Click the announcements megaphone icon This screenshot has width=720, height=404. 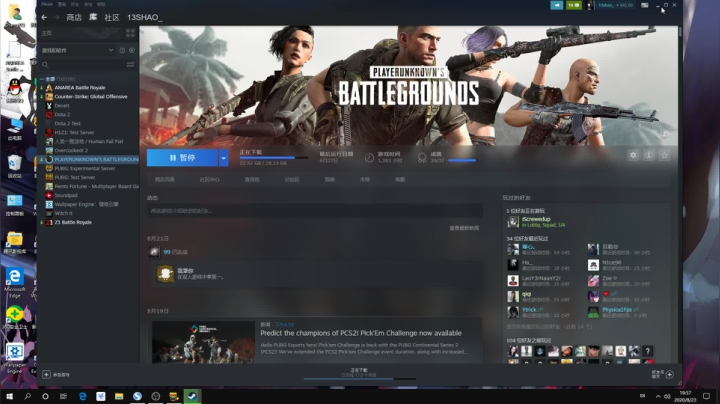coord(557,5)
